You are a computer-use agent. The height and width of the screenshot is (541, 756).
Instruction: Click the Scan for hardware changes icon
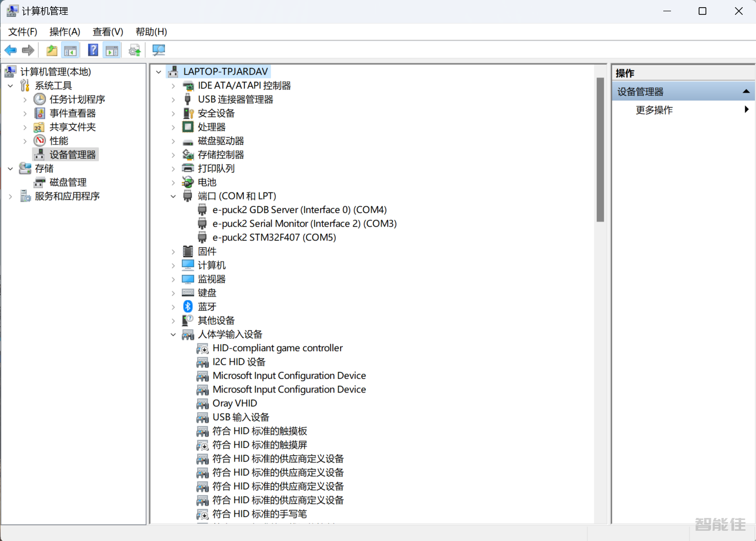tap(159, 50)
